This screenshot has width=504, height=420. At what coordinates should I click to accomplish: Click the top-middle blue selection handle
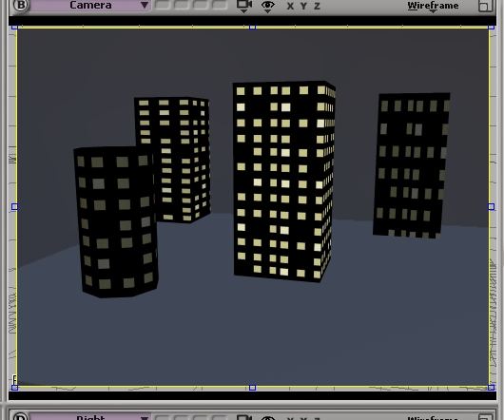click(253, 28)
